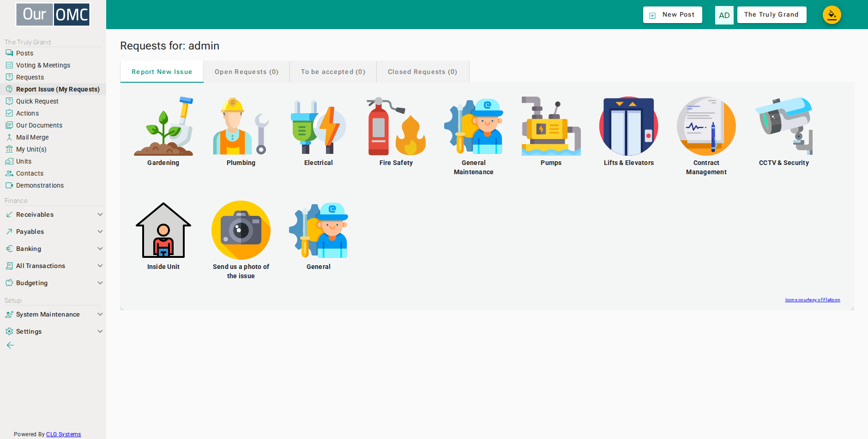
Task: Click the Inside Unit label text
Action: (163, 267)
